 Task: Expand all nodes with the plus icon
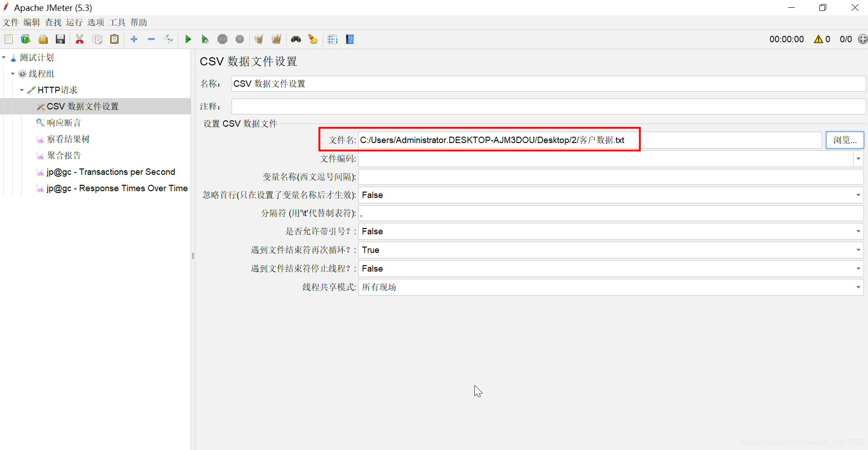click(x=134, y=40)
